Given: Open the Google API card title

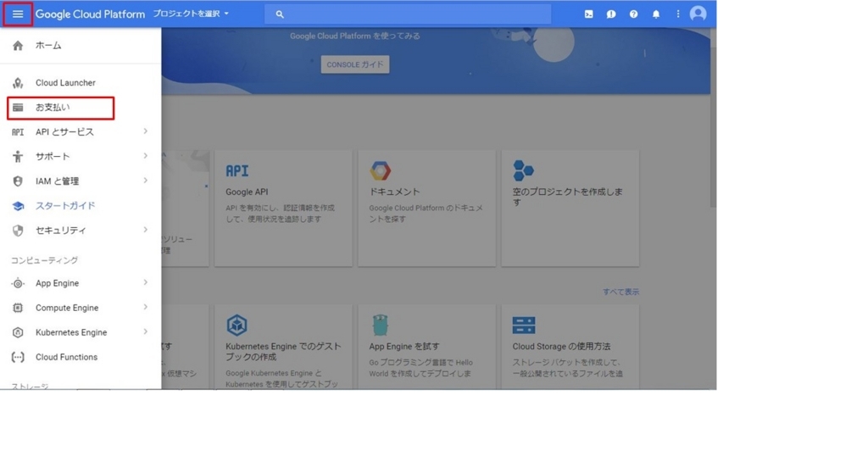Looking at the screenshot, I should point(247,192).
